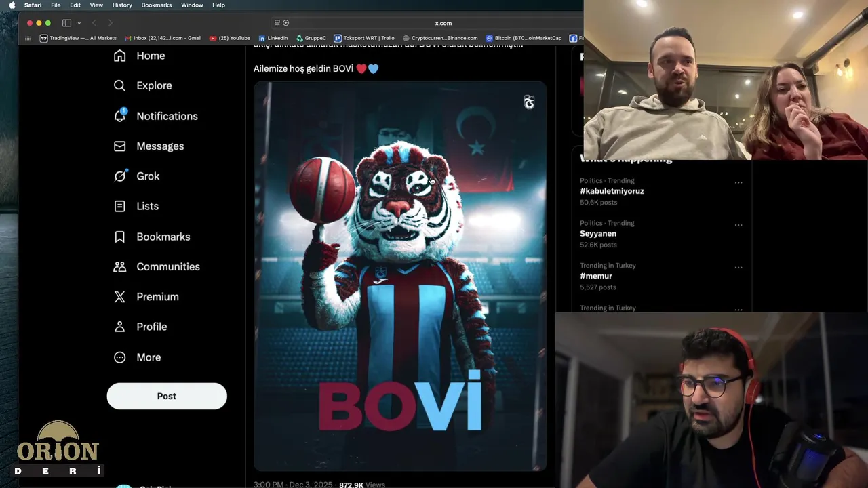Open more options for #memur trend
This screenshot has height=488, width=868.
(x=738, y=267)
